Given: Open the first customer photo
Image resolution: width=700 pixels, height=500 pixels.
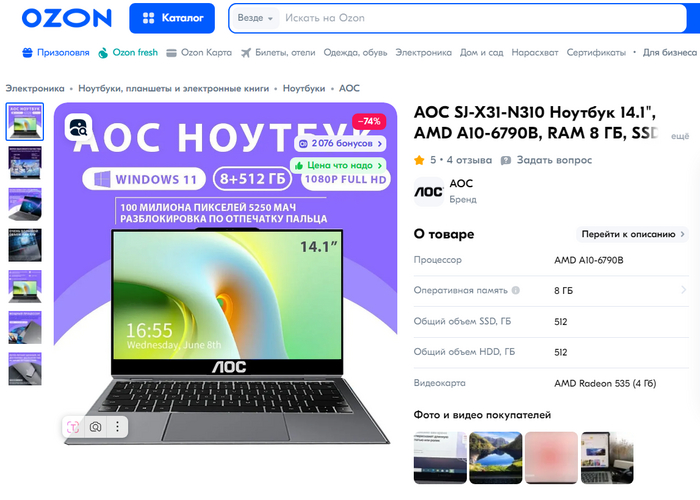Looking at the screenshot, I should point(440,458).
